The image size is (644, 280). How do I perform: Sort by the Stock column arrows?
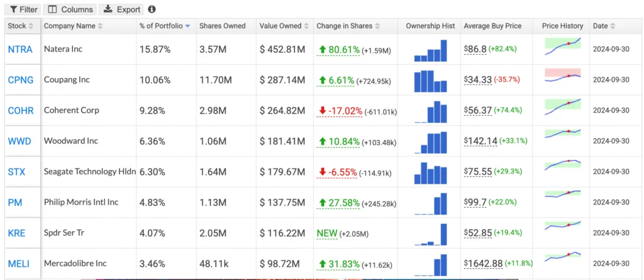tap(31, 26)
